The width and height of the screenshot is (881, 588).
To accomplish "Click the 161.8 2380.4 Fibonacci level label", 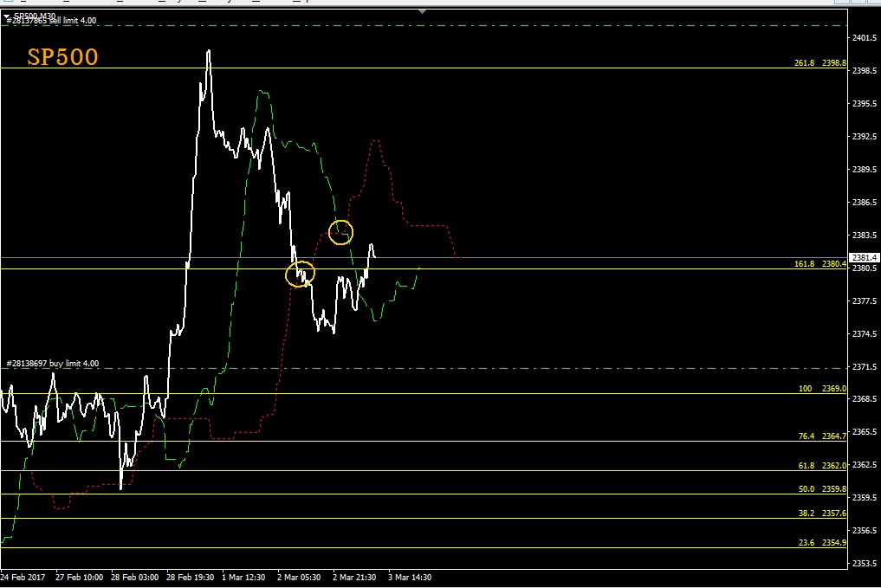I will coord(820,263).
